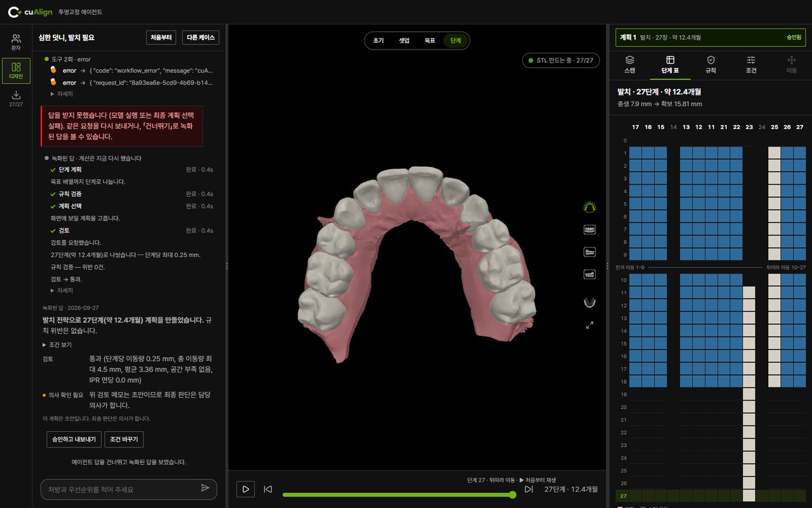Select the 디자인 sidebar icon
This screenshot has width=812, height=508.
tap(16, 70)
